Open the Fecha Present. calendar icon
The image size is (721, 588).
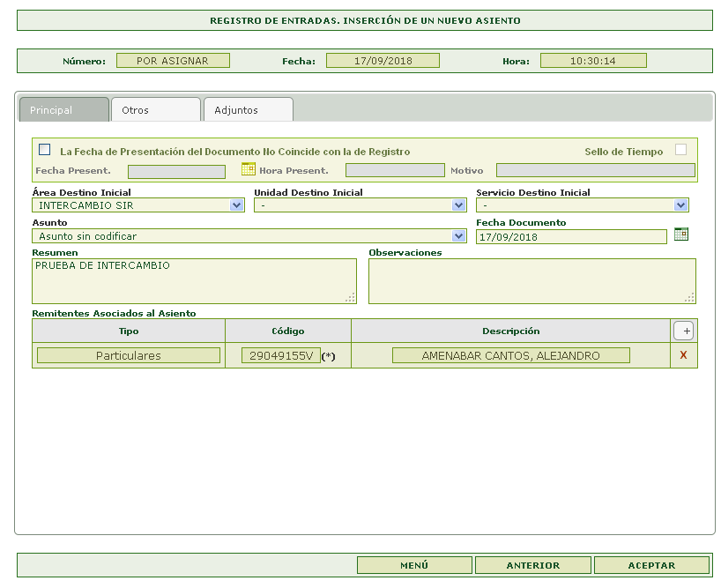pyautogui.click(x=249, y=169)
